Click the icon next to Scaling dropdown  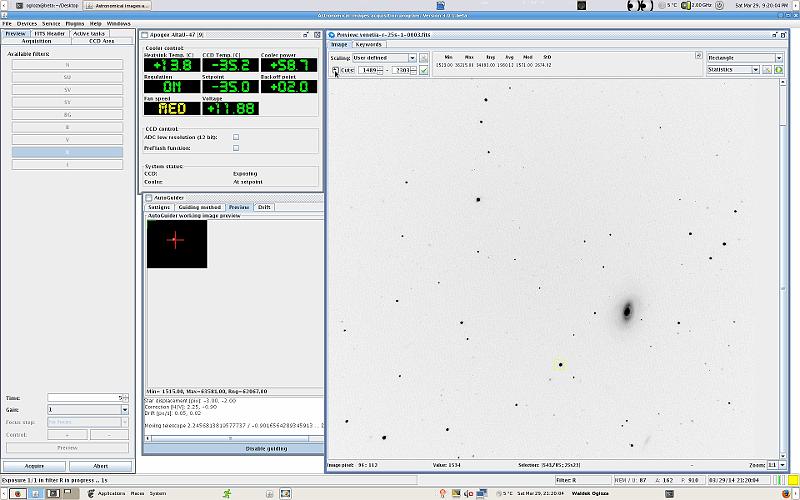pyautogui.click(x=425, y=58)
